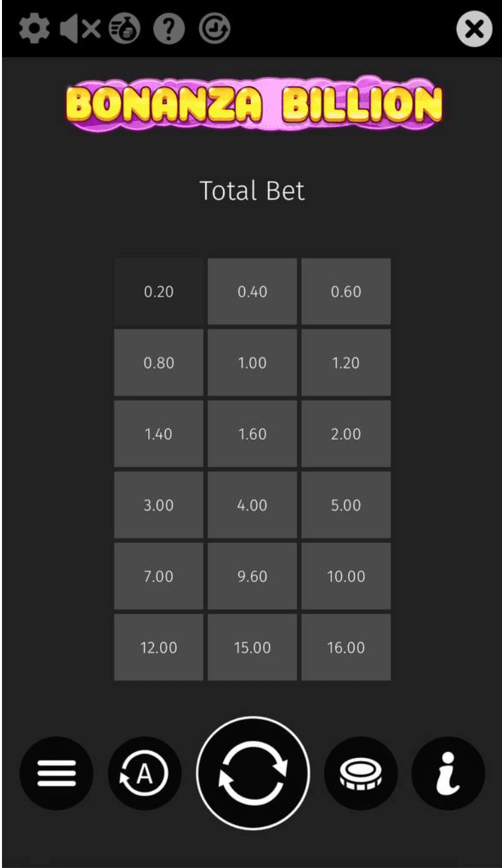Pick the 12.00 bet option
The width and height of the screenshot is (502, 868).
158,647
